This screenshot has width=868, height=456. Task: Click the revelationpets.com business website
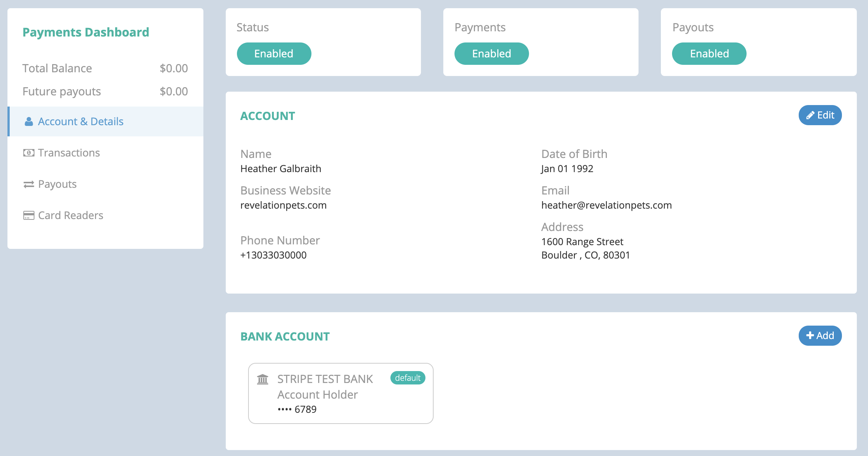283,205
